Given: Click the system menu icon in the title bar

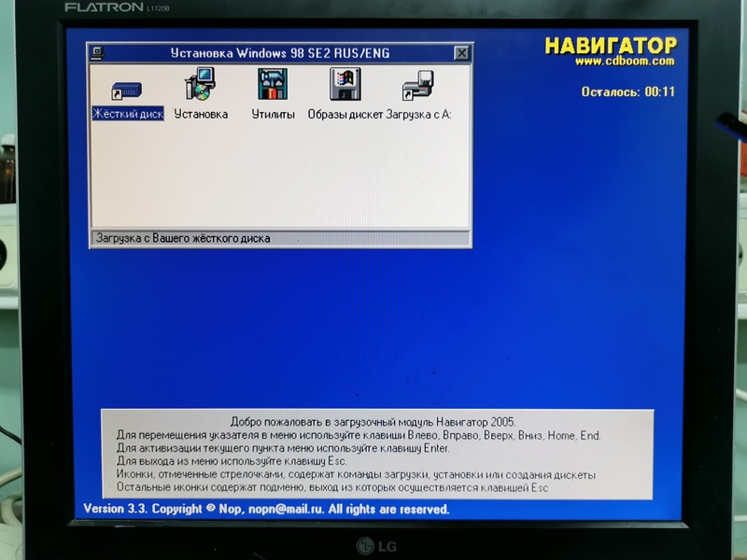Looking at the screenshot, I should (x=98, y=53).
